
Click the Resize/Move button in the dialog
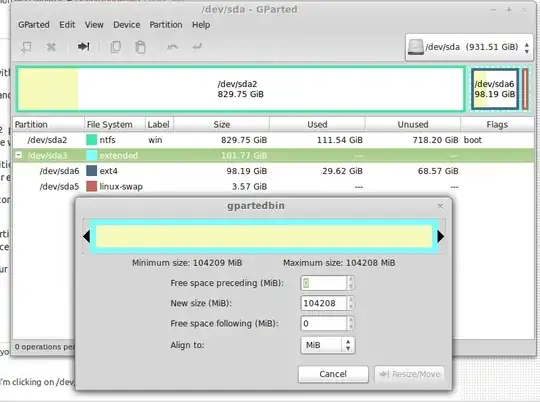tap(409, 374)
